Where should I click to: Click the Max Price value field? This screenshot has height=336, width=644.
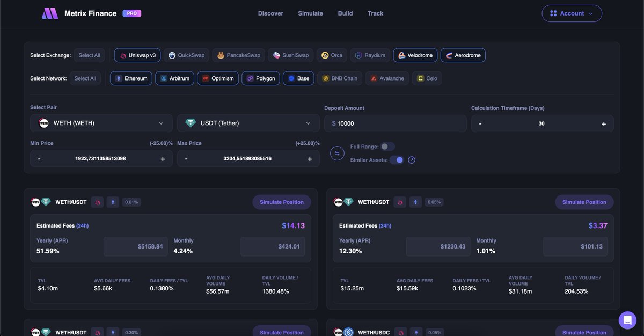[x=247, y=159]
